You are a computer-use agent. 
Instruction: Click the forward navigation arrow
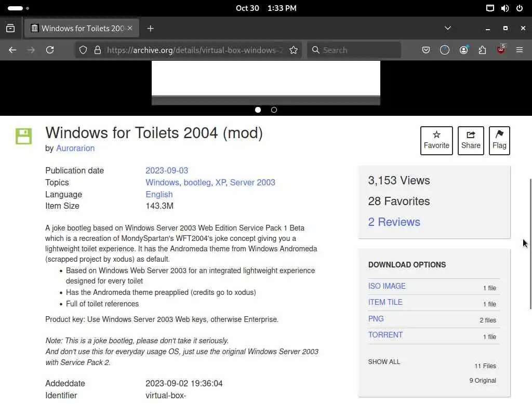[31, 50]
